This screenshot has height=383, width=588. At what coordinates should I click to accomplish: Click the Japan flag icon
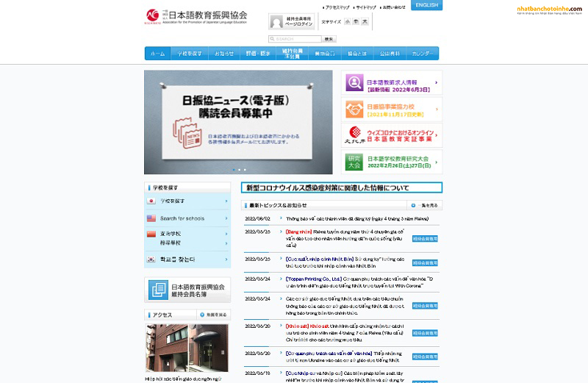(151, 201)
